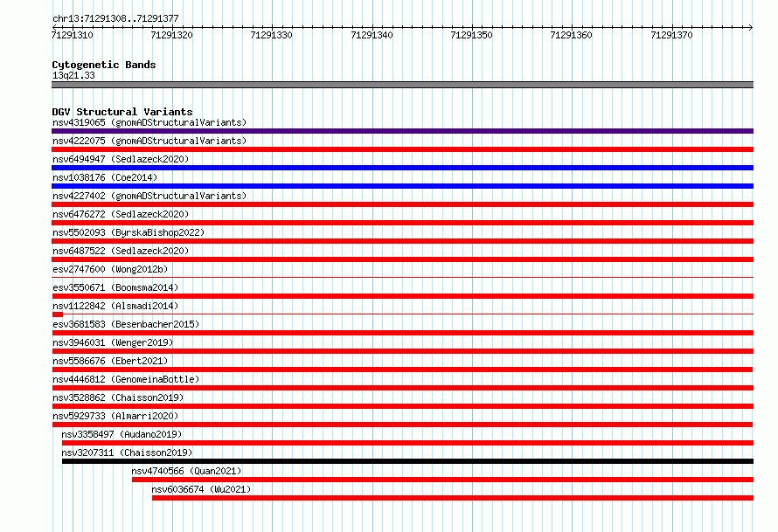Click the gray 13q21.33 cytogenetic band

pos(402,85)
